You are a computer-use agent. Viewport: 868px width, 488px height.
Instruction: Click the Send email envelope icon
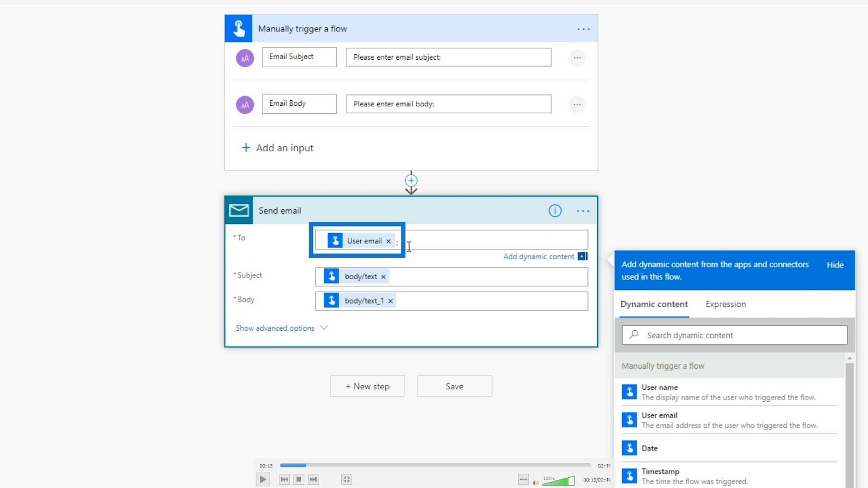tap(239, 210)
